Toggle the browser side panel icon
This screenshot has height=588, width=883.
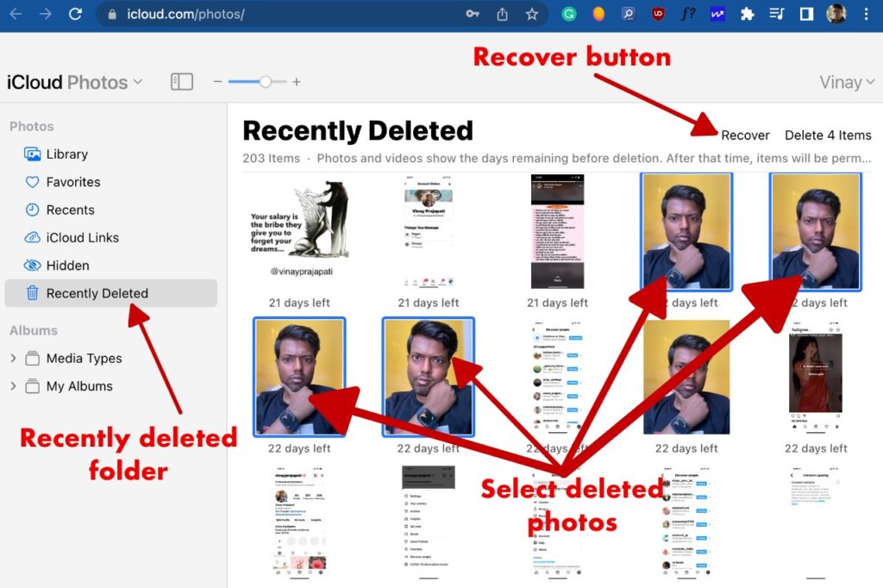click(x=806, y=14)
